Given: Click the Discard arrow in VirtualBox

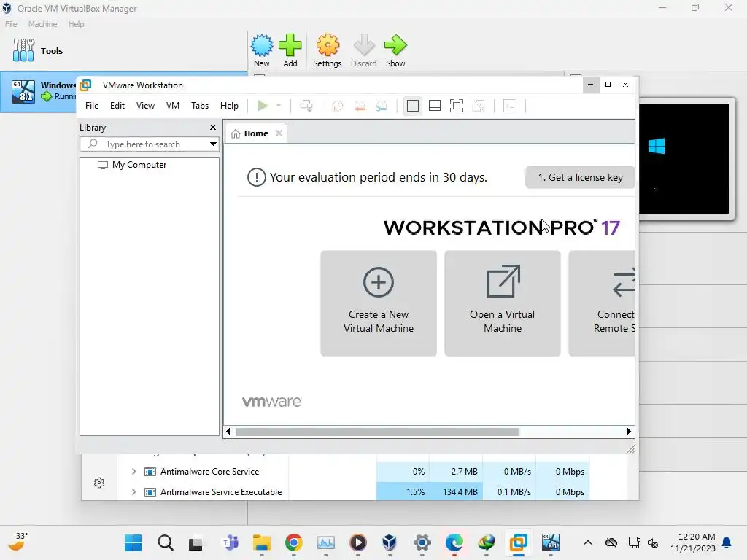Looking at the screenshot, I should [x=364, y=50].
